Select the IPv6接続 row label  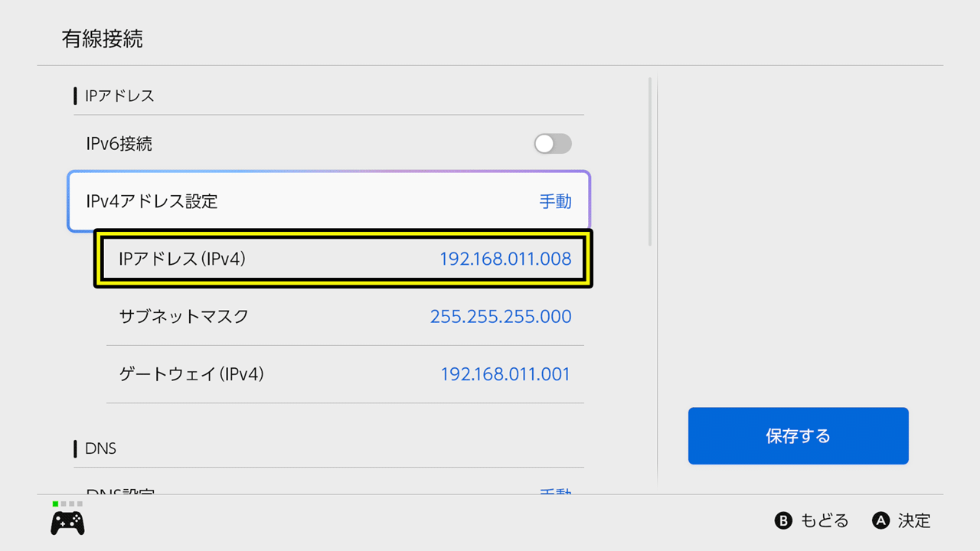[x=119, y=144]
